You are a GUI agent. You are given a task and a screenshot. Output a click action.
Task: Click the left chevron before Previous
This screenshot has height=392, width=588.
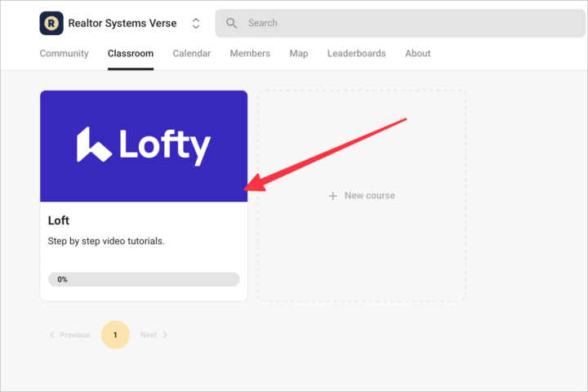[x=51, y=335]
